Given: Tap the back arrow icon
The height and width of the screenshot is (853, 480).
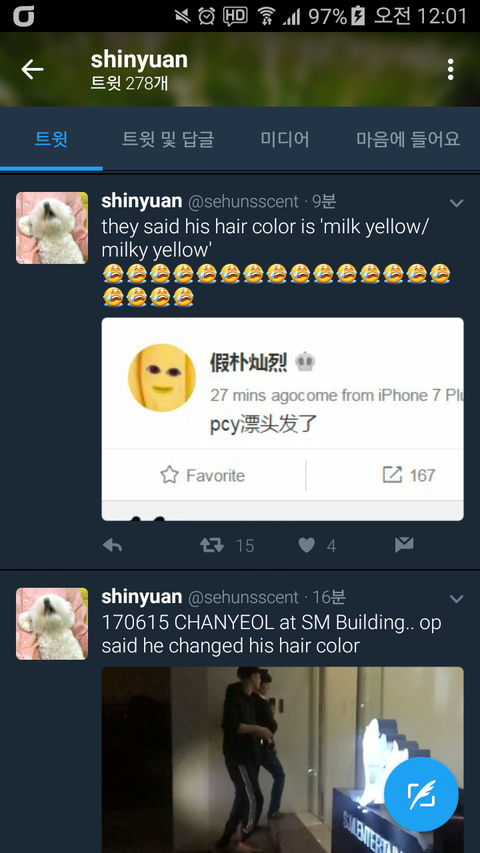Looking at the screenshot, I should pyautogui.click(x=32, y=69).
